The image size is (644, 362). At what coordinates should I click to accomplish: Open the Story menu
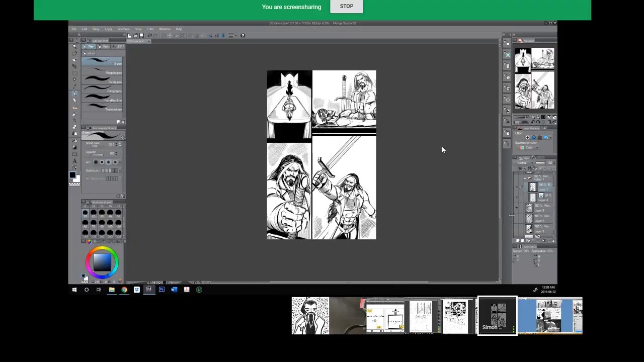click(x=96, y=29)
